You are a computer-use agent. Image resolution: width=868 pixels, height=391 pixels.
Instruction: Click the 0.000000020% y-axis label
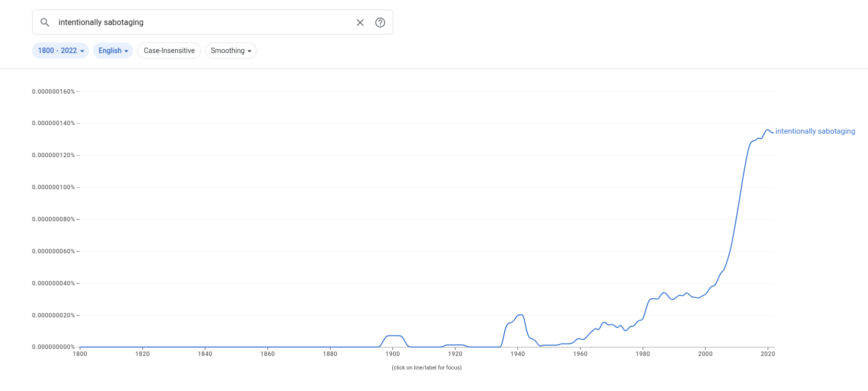54,315
